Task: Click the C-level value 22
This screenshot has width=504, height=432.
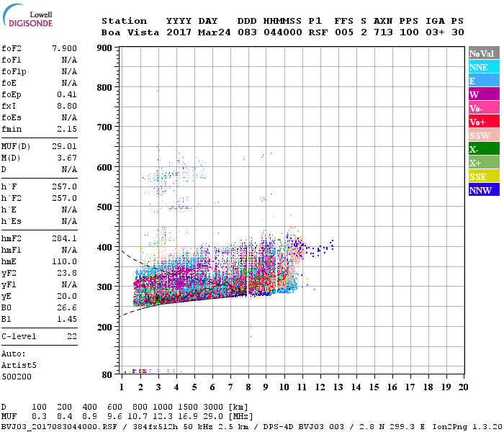Action: click(x=71, y=336)
